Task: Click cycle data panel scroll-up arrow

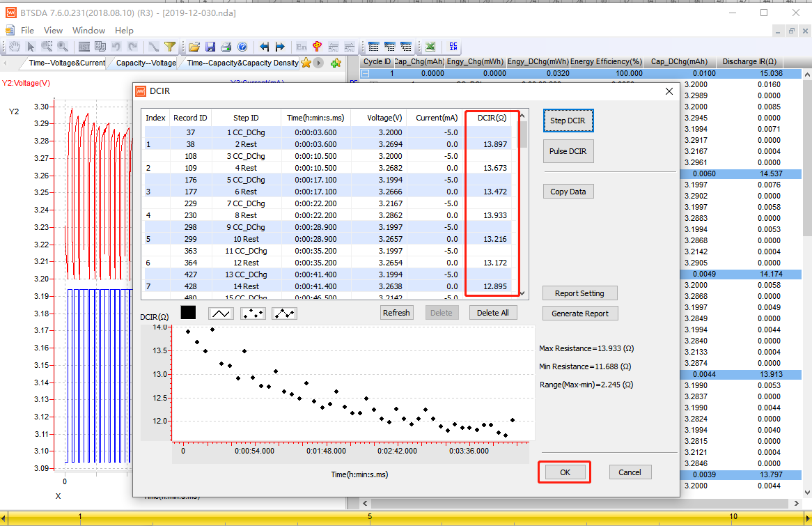Action: (x=807, y=74)
